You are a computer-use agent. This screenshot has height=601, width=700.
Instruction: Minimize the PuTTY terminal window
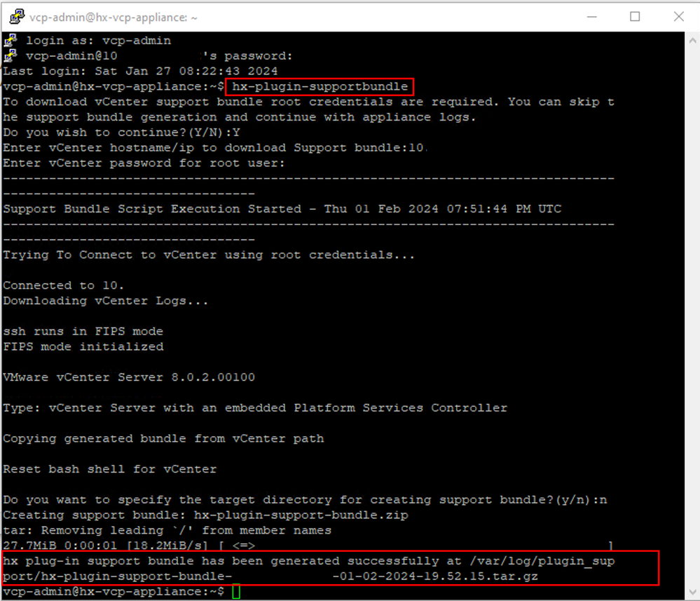pyautogui.click(x=592, y=17)
